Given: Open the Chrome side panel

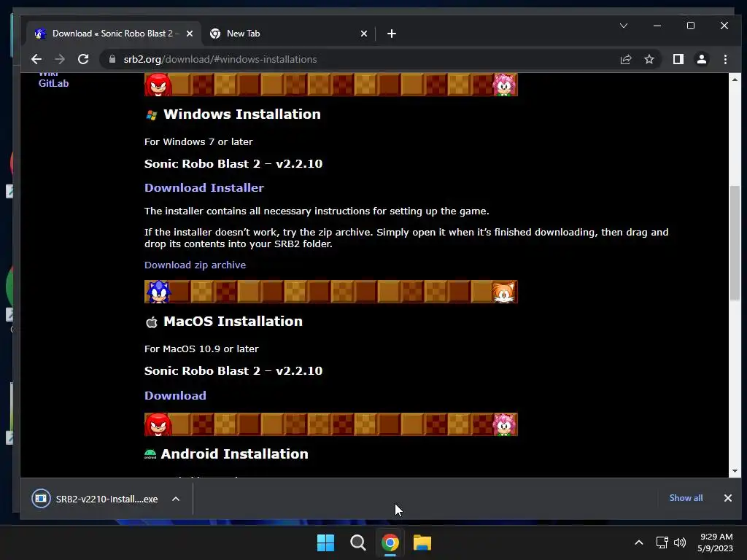Looking at the screenshot, I should (678, 59).
